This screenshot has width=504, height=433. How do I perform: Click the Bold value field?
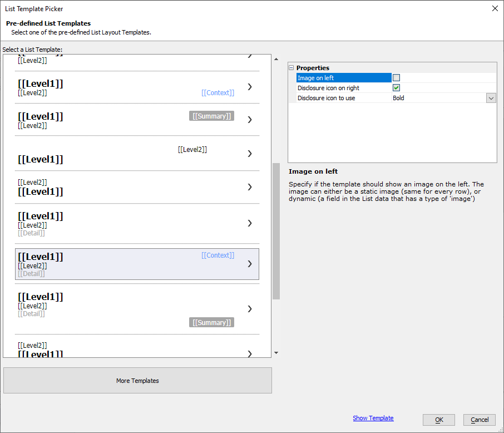[439, 98]
